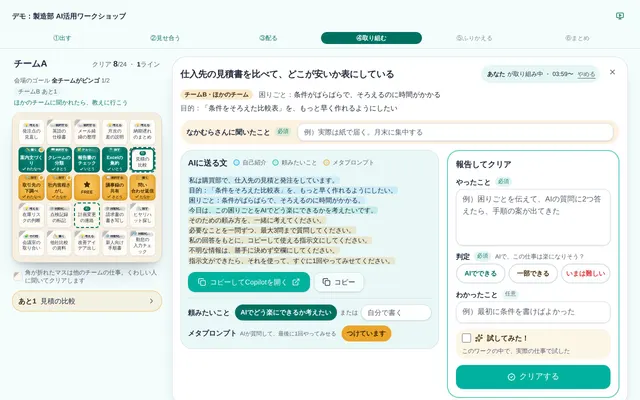Open the ヒヤリハット探し bingo cell
Image resolution: width=640 pixels, height=400 pixels.
142,215
